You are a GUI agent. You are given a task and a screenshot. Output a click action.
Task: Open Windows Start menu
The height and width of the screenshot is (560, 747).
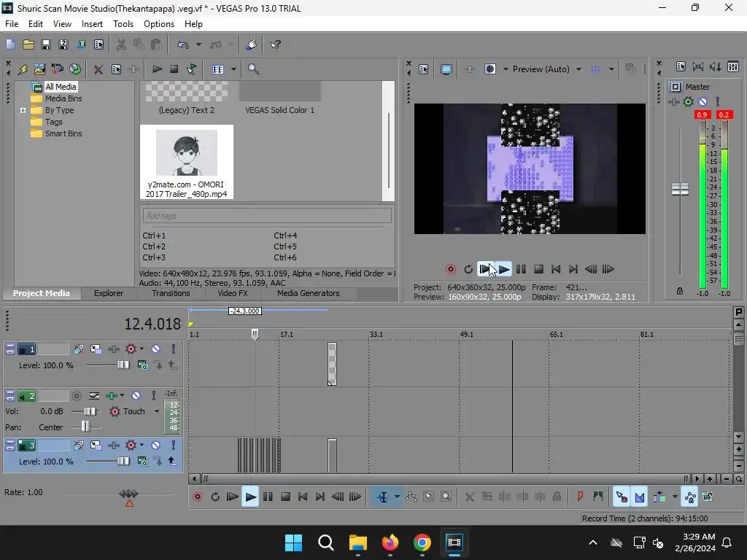293,542
